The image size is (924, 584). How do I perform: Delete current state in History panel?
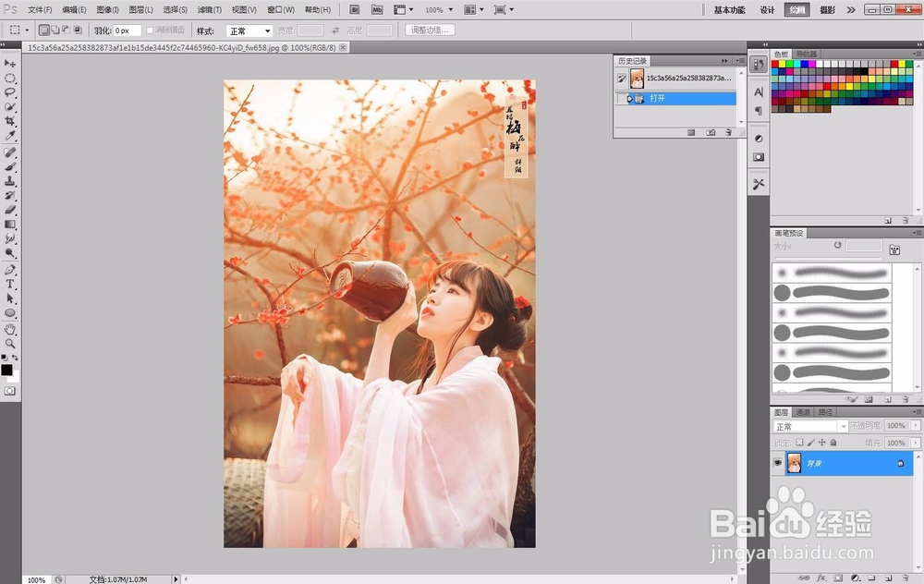pos(729,132)
